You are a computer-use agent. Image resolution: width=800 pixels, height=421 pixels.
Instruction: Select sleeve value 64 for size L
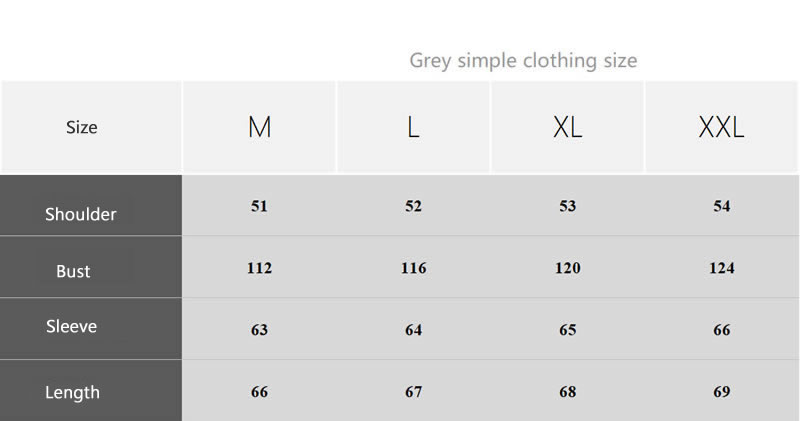tap(413, 330)
